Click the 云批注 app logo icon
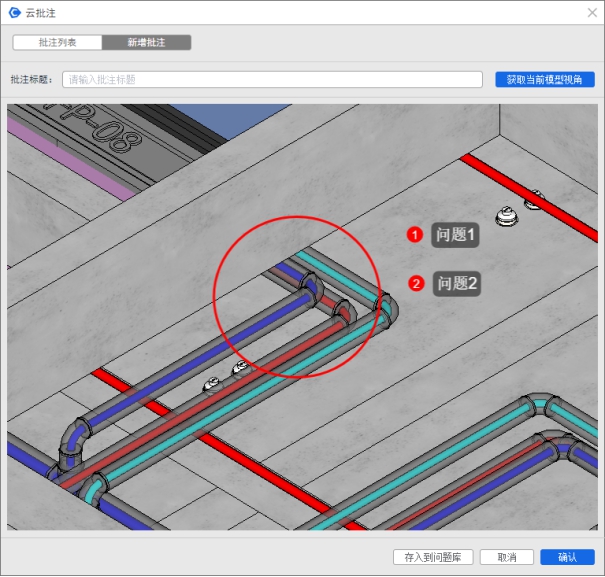This screenshot has height=577, width=605. point(15,12)
